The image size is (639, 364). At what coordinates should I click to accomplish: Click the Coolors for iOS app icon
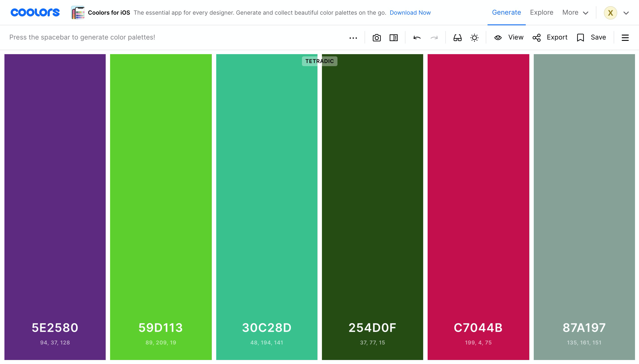(x=78, y=12)
